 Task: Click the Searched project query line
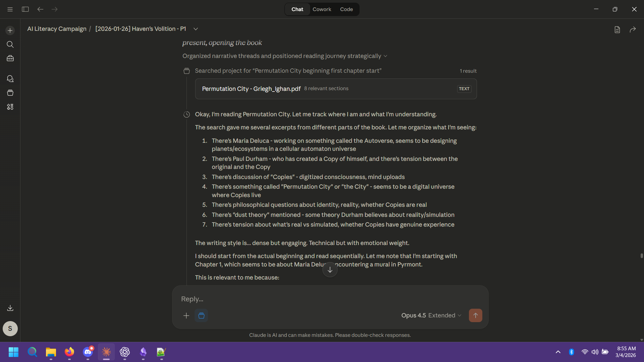pos(288,71)
